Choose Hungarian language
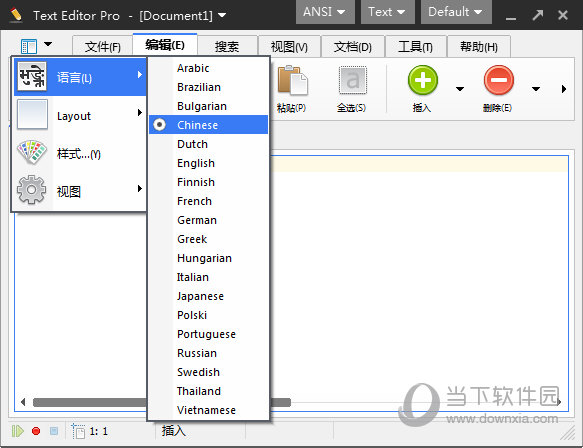 coord(208,258)
